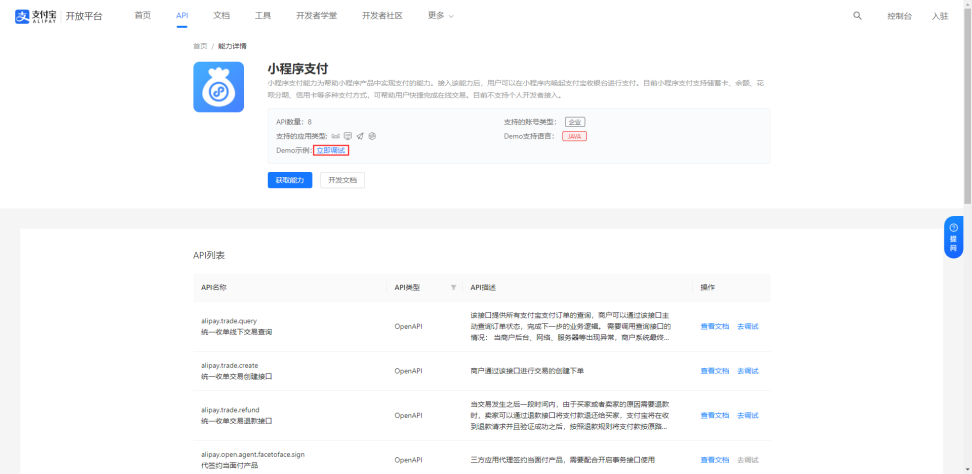Click the API数量: 8 text
The image size is (972, 474).
[294, 122]
